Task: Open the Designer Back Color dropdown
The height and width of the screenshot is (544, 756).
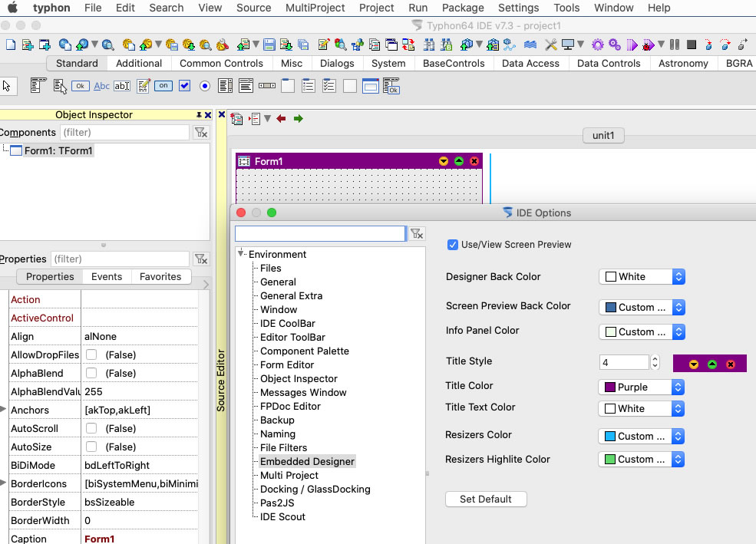Action: [642, 277]
